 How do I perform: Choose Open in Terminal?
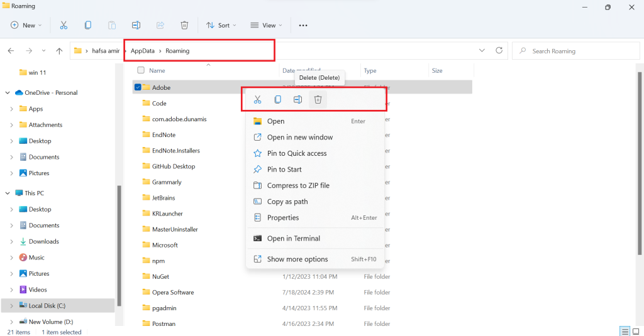(315, 239)
